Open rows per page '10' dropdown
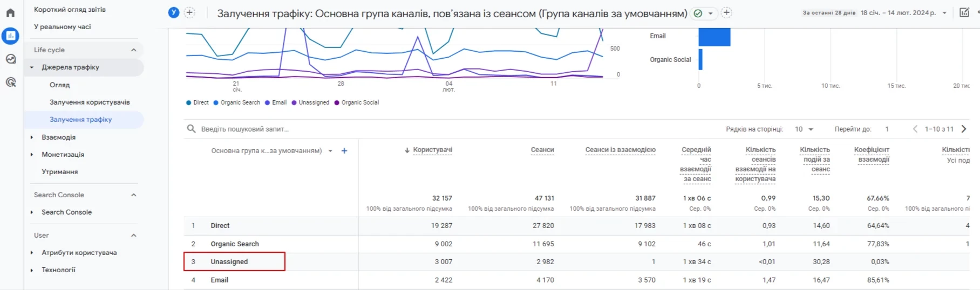Image resolution: width=980 pixels, height=290 pixels. 804,129
